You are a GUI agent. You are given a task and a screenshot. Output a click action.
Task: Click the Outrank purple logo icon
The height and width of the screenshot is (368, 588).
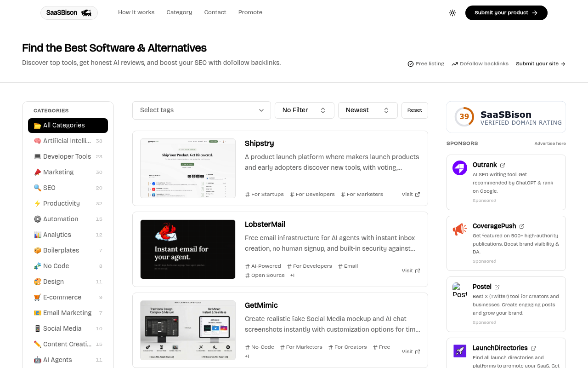pyautogui.click(x=460, y=168)
